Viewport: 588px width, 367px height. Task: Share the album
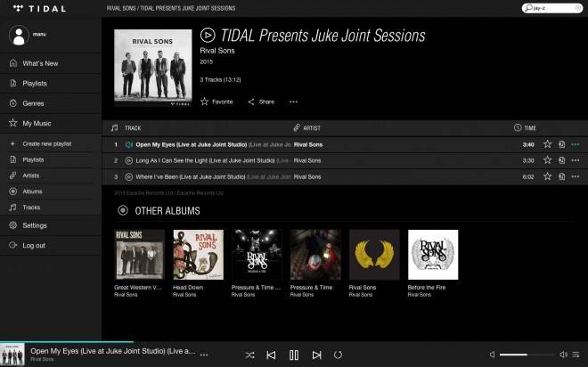pos(261,102)
